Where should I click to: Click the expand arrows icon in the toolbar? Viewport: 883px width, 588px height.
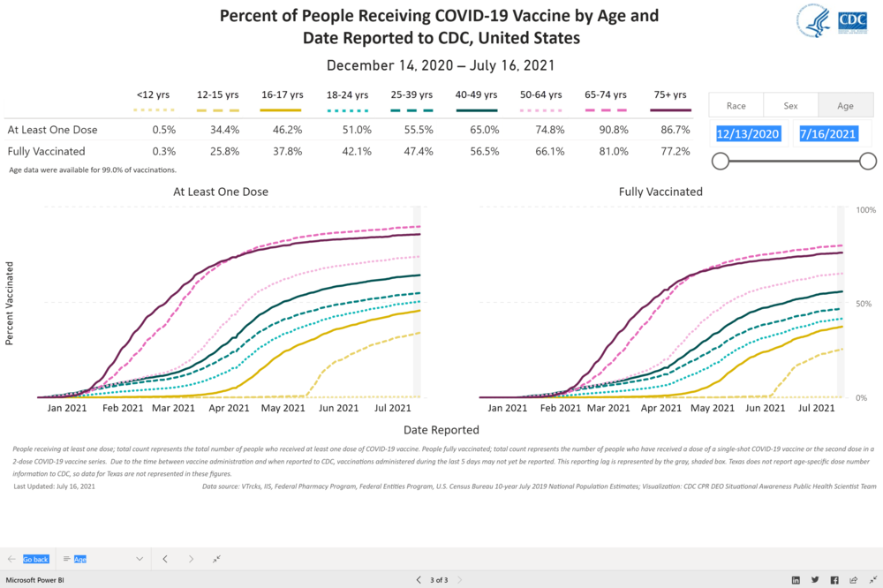pyautogui.click(x=217, y=559)
